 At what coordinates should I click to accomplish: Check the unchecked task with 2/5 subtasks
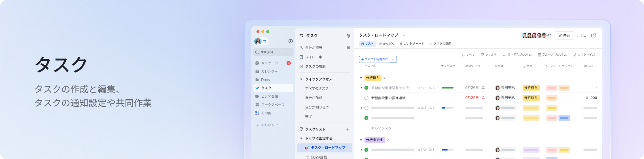click(x=366, y=108)
